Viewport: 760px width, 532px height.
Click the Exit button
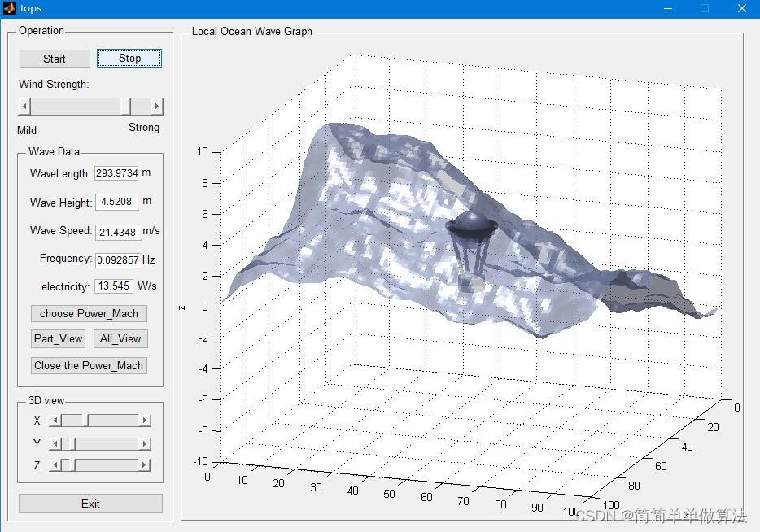pyautogui.click(x=90, y=504)
